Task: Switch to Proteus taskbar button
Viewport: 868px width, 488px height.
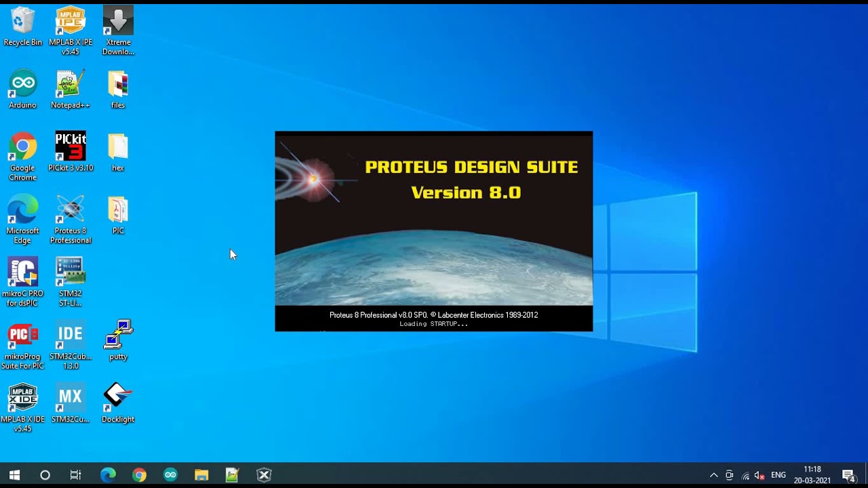Action: (x=264, y=475)
